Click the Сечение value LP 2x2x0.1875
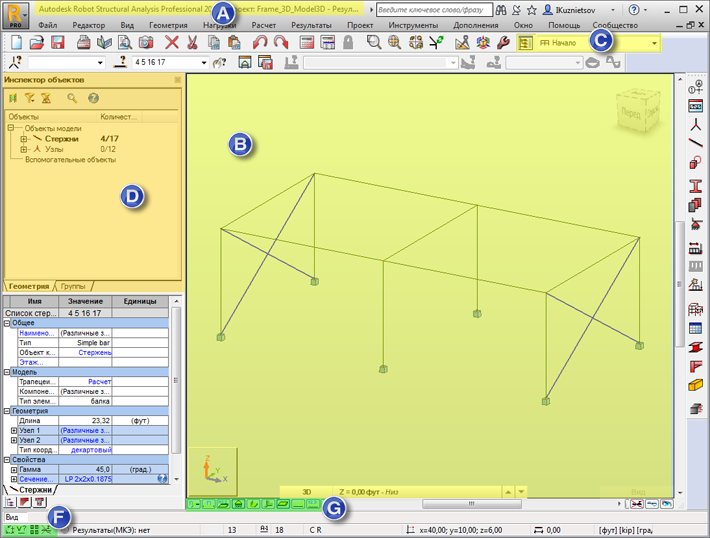The height and width of the screenshot is (538, 710). (86, 479)
